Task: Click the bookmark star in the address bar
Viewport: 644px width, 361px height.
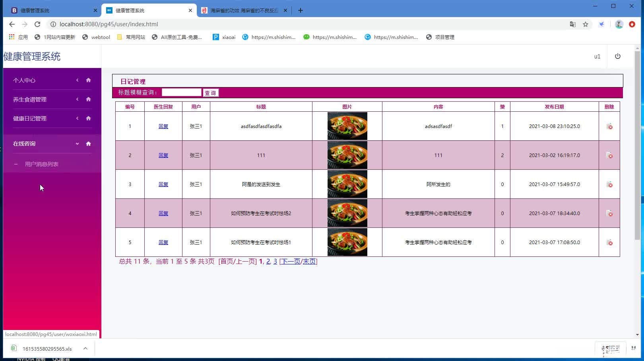Action: [586, 24]
